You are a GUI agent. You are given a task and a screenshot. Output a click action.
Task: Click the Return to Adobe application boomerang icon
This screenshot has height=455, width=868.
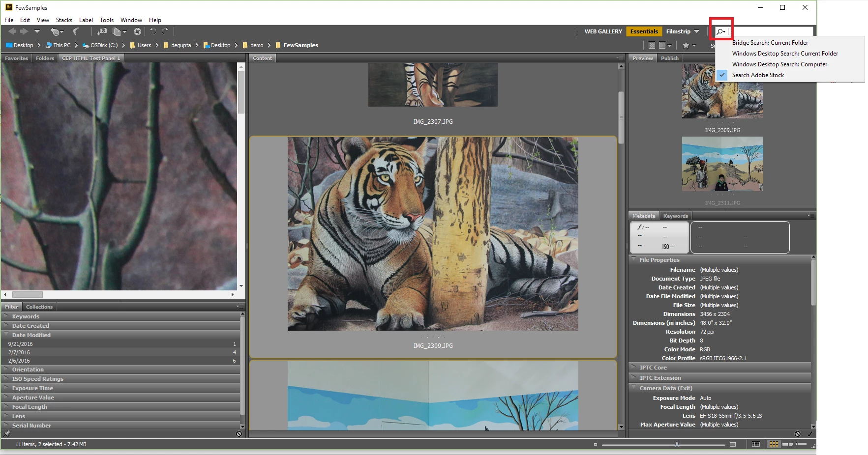point(76,31)
